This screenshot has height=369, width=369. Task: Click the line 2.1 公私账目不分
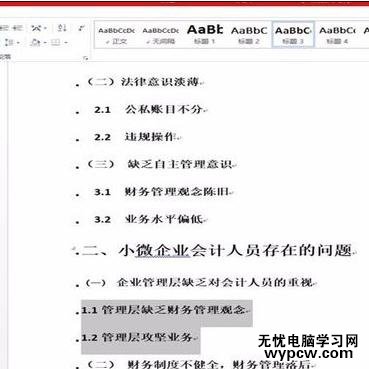149,109
